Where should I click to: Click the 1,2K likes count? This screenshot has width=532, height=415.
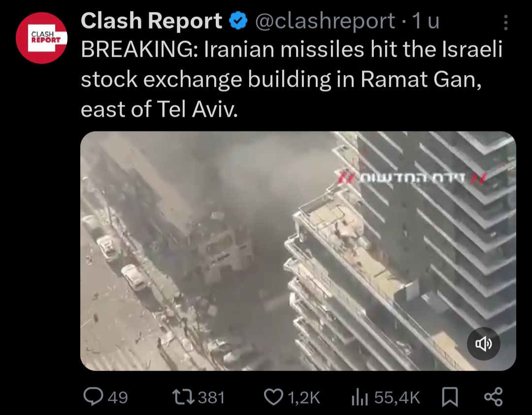304,397
